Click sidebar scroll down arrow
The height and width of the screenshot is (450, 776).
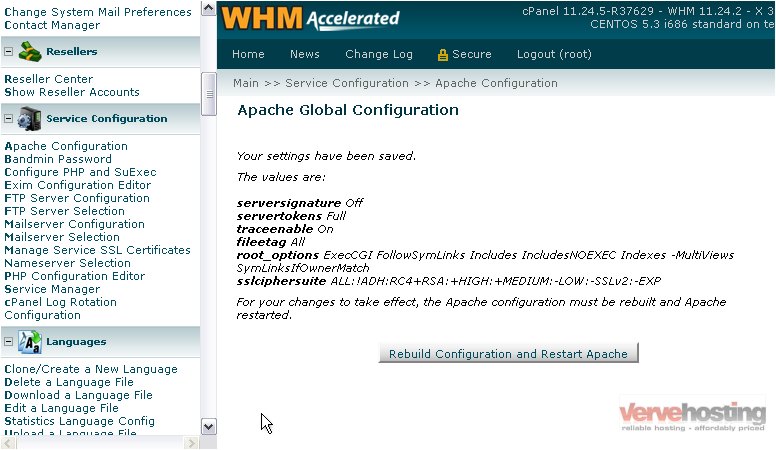[x=209, y=427]
